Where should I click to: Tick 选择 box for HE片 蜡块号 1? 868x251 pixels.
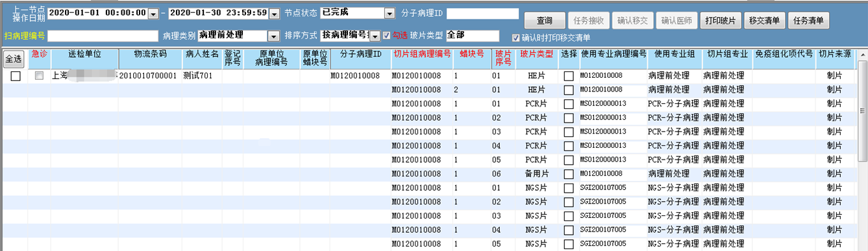pyautogui.click(x=569, y=76)
